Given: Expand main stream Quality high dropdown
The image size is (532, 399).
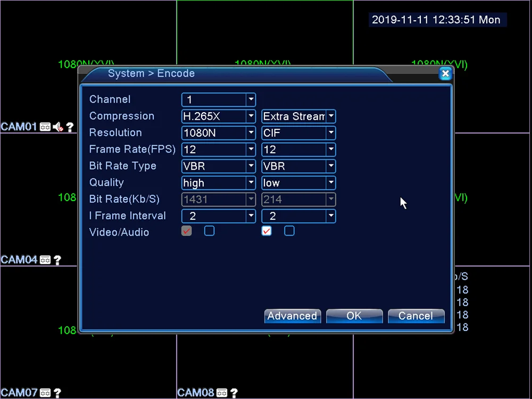Looking at the screenshot, I should coord(219,182).
